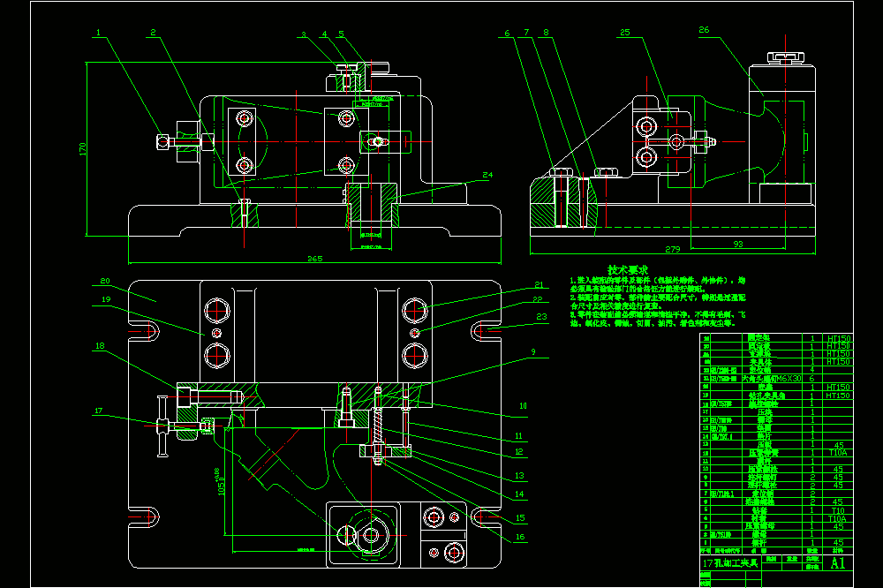Click part balloon number 11
This screenshot has width=883, height=588.
518,436
